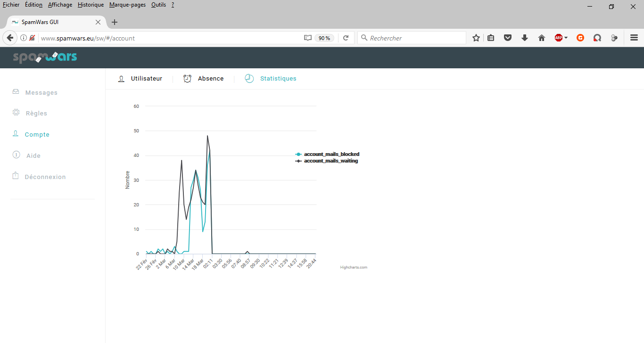Screen dimensions: 644x343
Task: Click the Utilisateur person icon
Action: pyautogui.click(x=122, y=79)
